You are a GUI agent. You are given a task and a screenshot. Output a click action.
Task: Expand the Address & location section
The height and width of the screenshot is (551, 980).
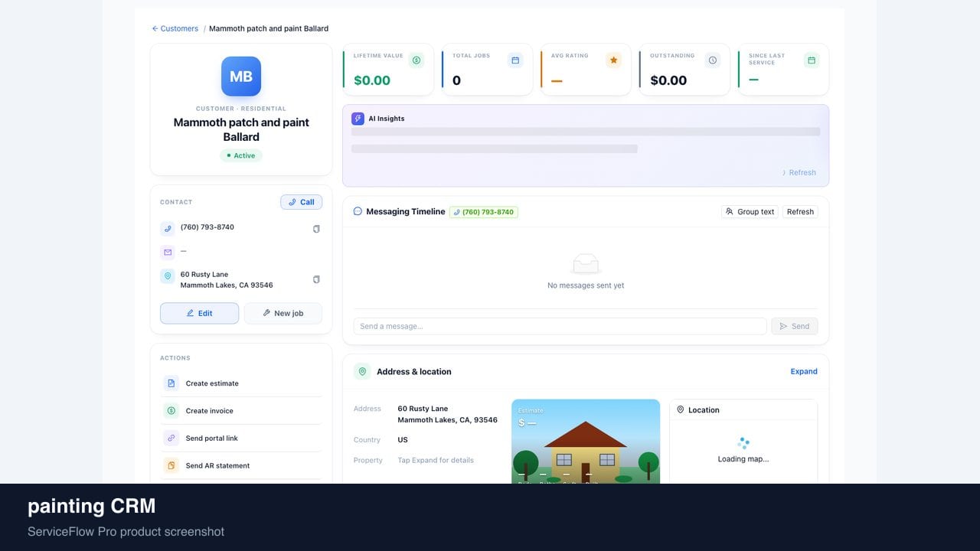coord(804,372)
